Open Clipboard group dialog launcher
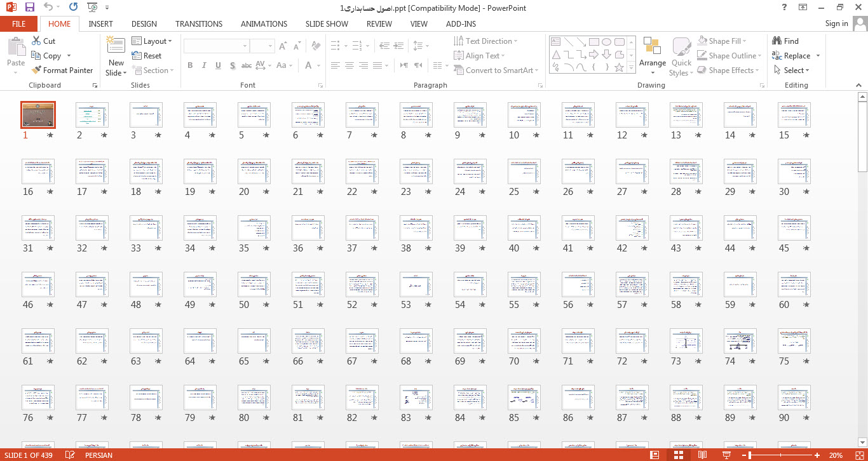This screenshot has height=461, width=868. coord(95,85)
